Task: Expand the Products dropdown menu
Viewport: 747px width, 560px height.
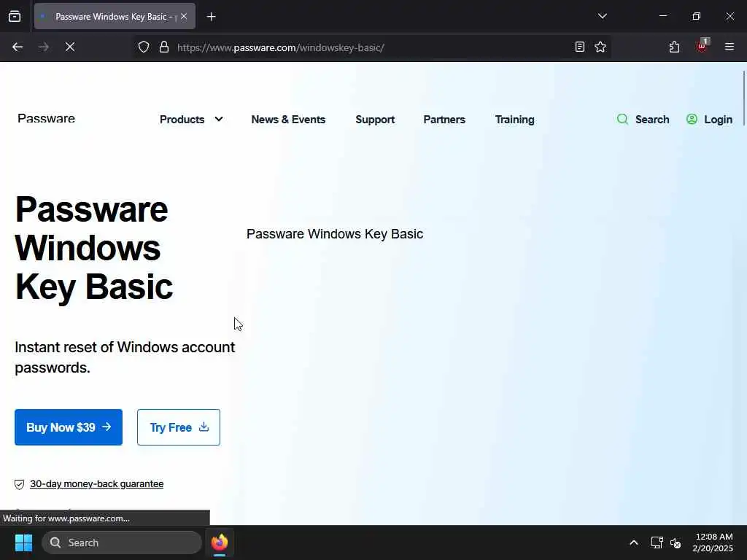Action: tap(191, 120)
